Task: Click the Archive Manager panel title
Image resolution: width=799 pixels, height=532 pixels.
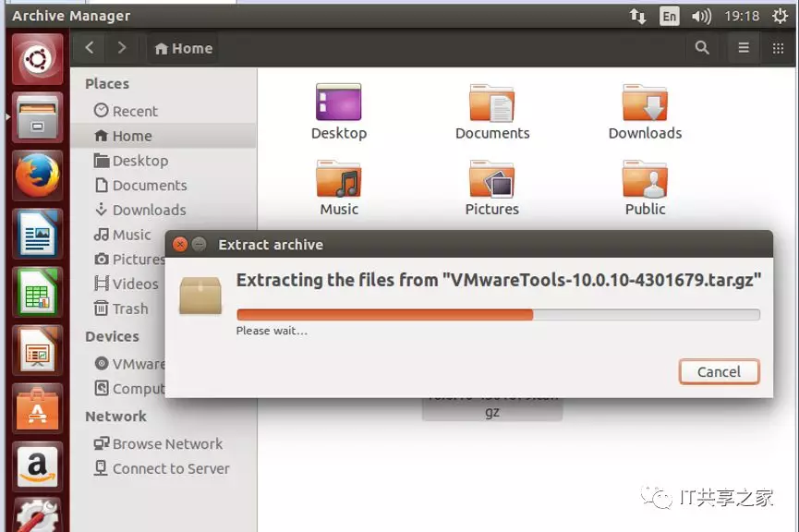Action: coord(71,16)
